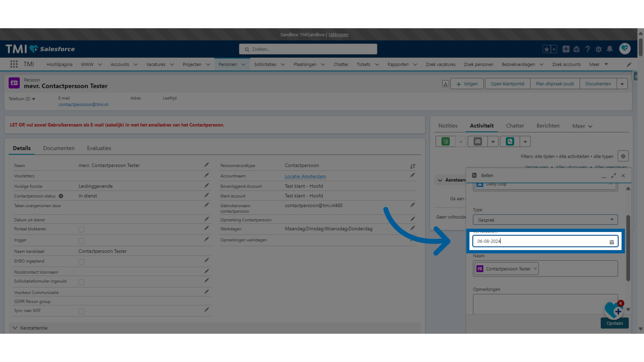Open the Type dropdown in Bellen panel
Image resolution: width=644 pixels, height=362 pixels.
click(545, 220)
